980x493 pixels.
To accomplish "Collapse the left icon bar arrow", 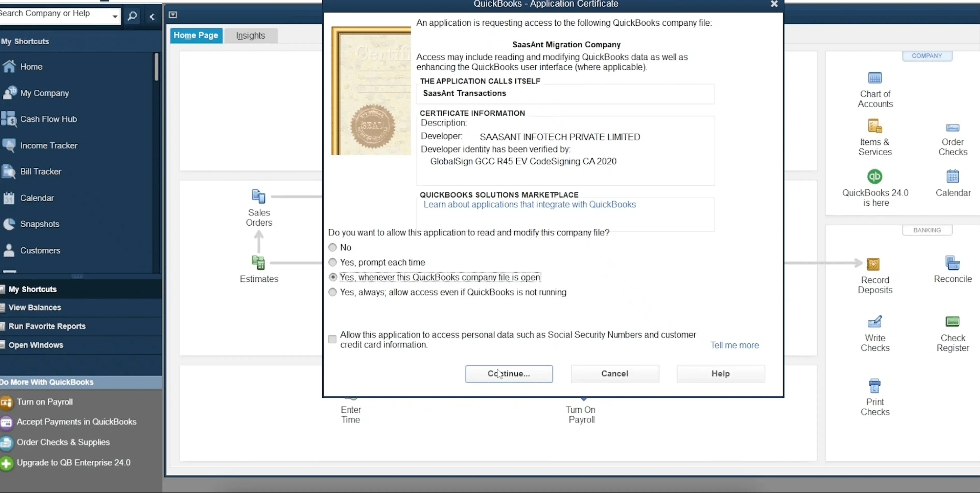I will (x=152, y=17).
